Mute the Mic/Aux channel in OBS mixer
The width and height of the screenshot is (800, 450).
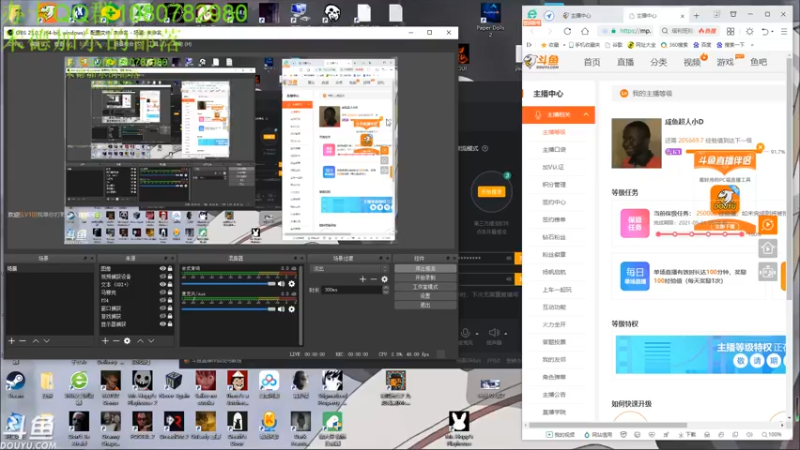pos(281,309)
